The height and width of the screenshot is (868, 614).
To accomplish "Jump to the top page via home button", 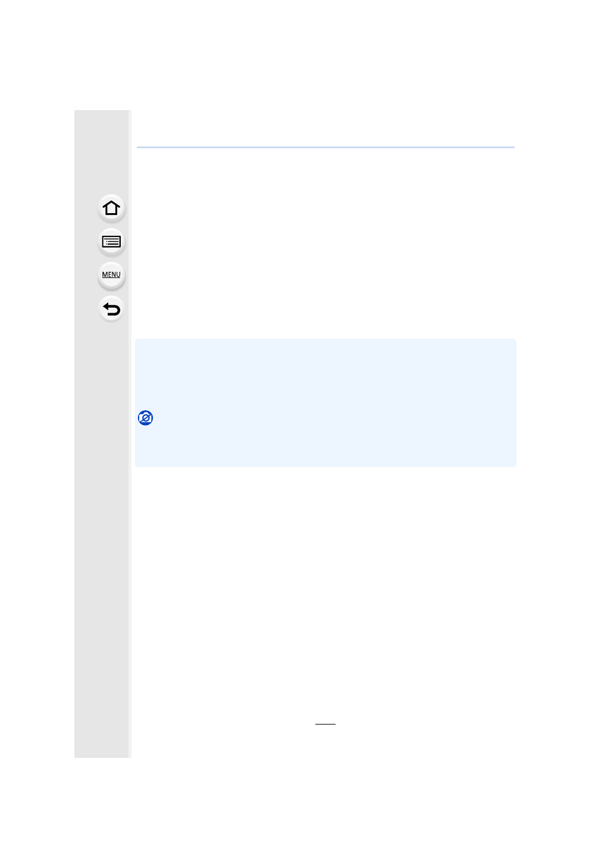I will [111, 208].
